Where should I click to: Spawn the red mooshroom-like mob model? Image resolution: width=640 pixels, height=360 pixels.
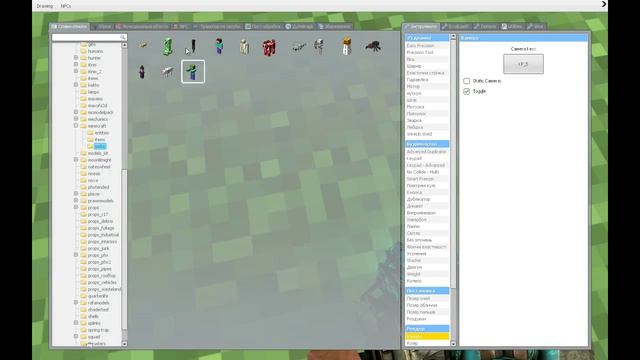269,47
